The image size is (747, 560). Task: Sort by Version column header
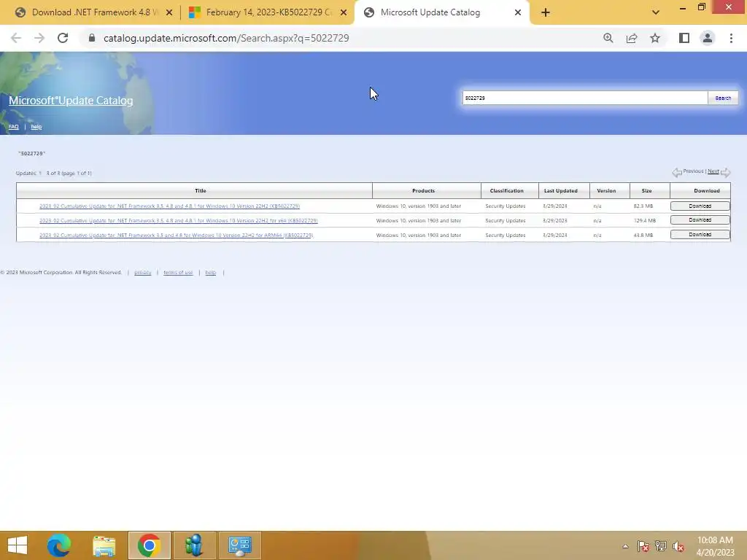606,190
